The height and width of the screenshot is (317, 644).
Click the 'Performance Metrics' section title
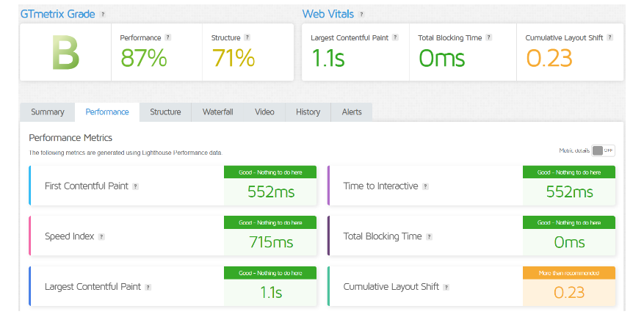click(70, 137)
